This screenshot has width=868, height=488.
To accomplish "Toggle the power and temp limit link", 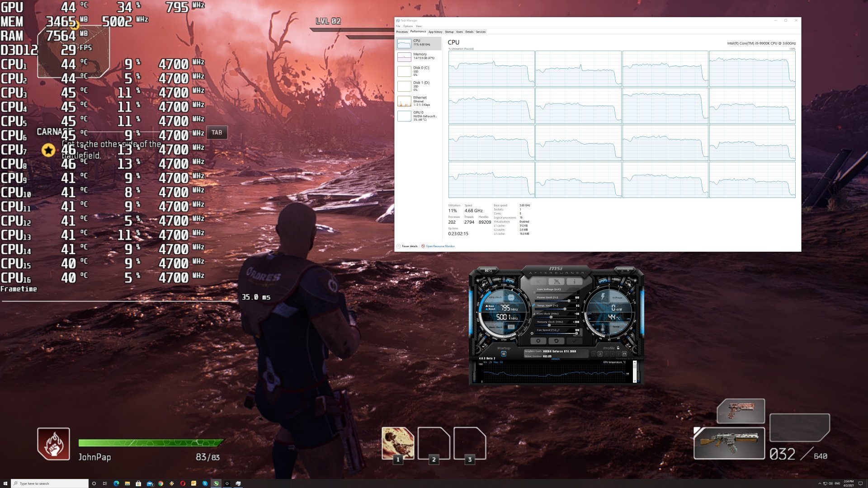I will pos(533,305).
